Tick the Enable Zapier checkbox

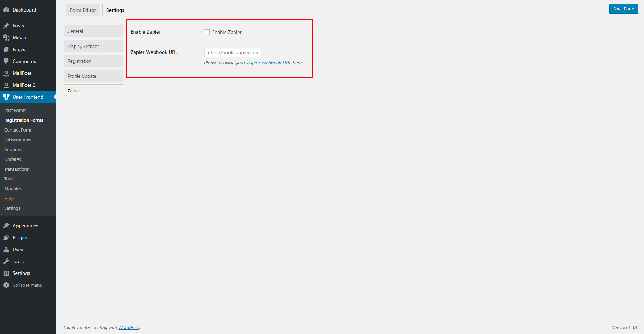pyautogui.click(x=207, y=32)
